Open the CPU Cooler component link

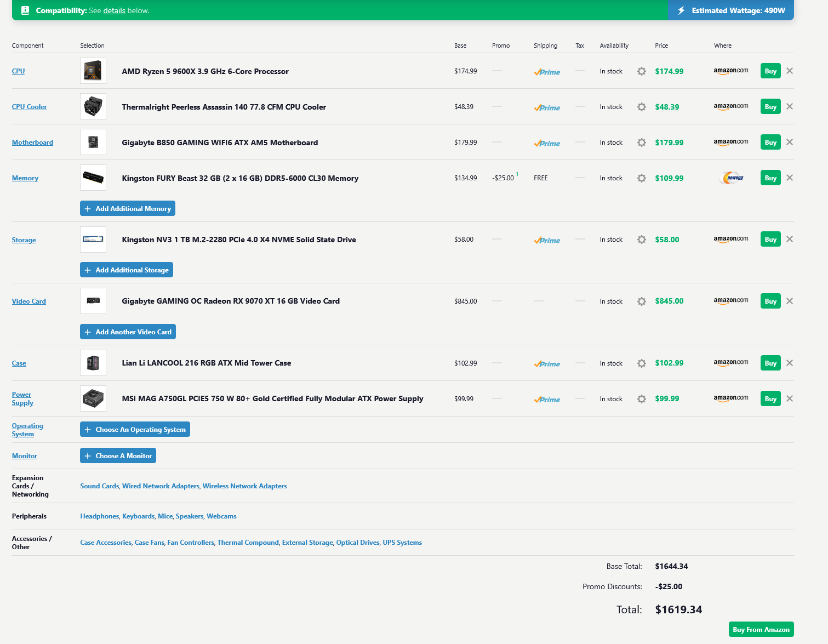(x=30, y=107)
